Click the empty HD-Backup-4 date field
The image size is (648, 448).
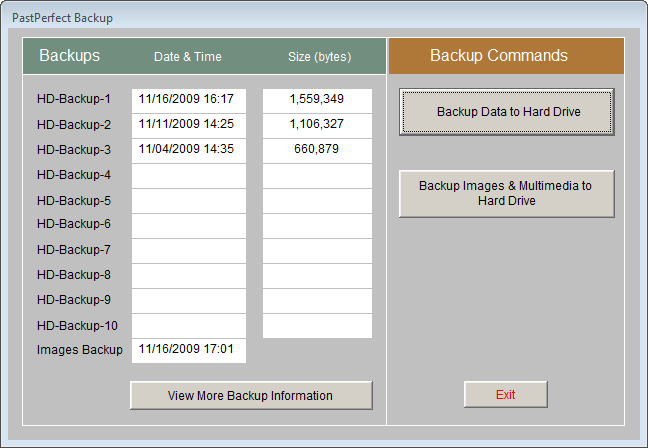(x=188, y=176)
